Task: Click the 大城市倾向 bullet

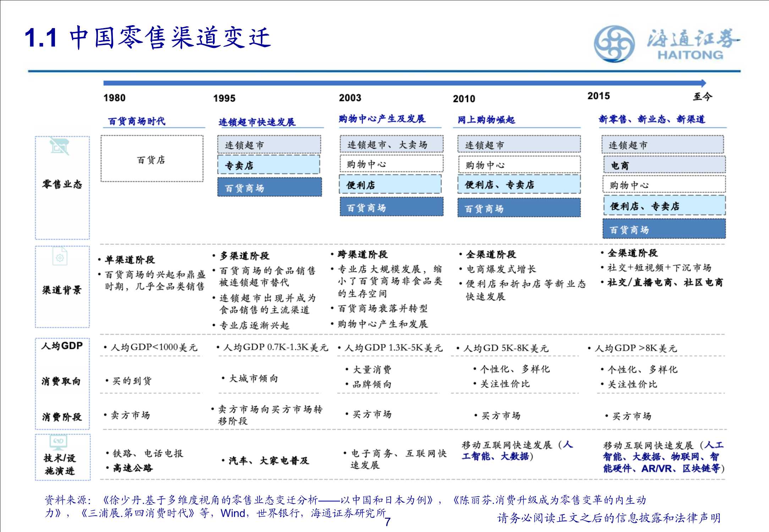Action: tap(250, 378)
